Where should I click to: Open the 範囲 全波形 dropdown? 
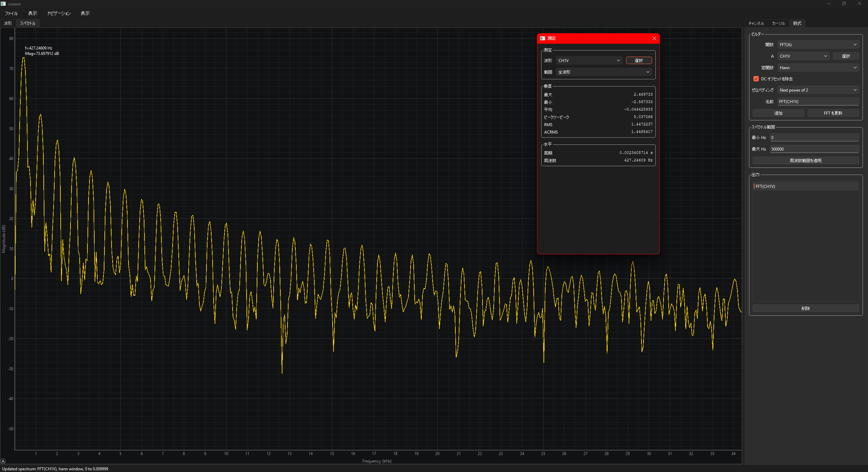click(x=604, y=72)
